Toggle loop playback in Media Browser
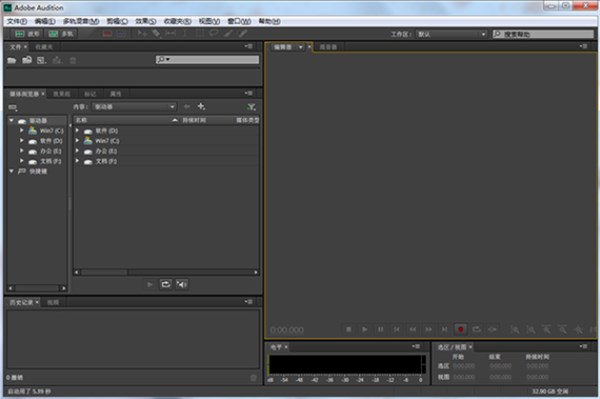 point(165,284)
